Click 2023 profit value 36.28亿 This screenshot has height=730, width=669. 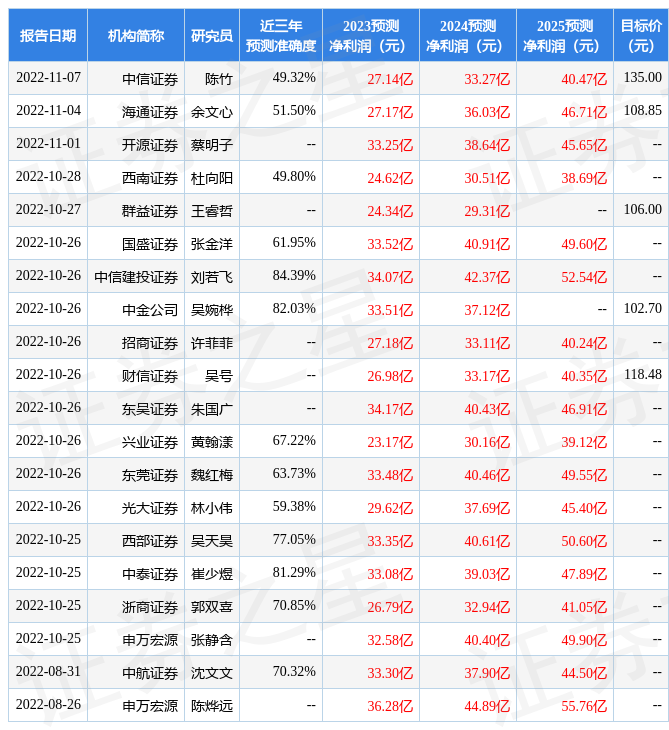click(x=390, y=707)
